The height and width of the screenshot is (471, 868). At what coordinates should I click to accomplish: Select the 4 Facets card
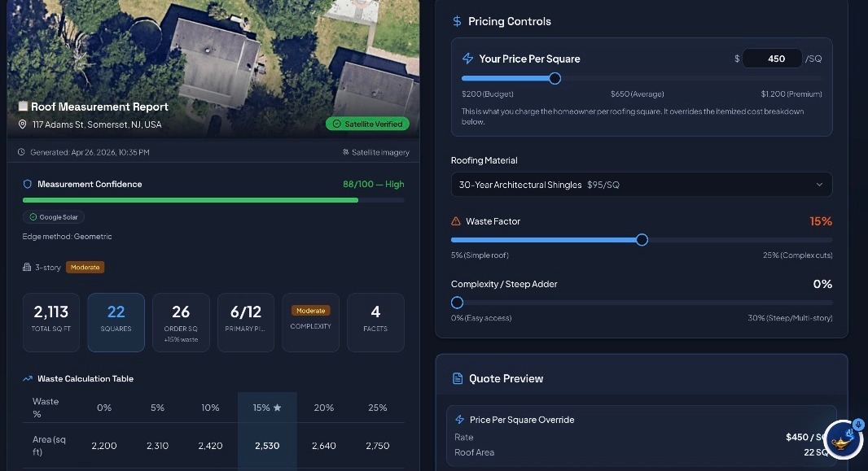[x=375, y=322]
